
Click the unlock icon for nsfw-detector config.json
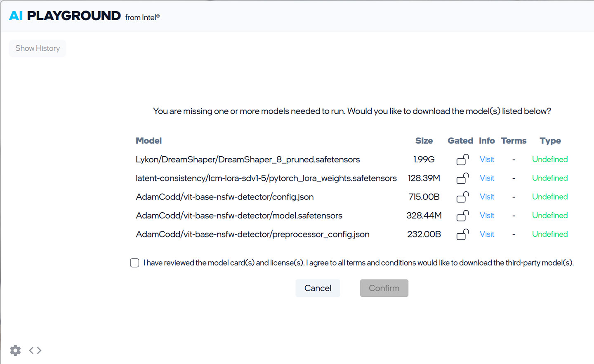coord(462,197)
